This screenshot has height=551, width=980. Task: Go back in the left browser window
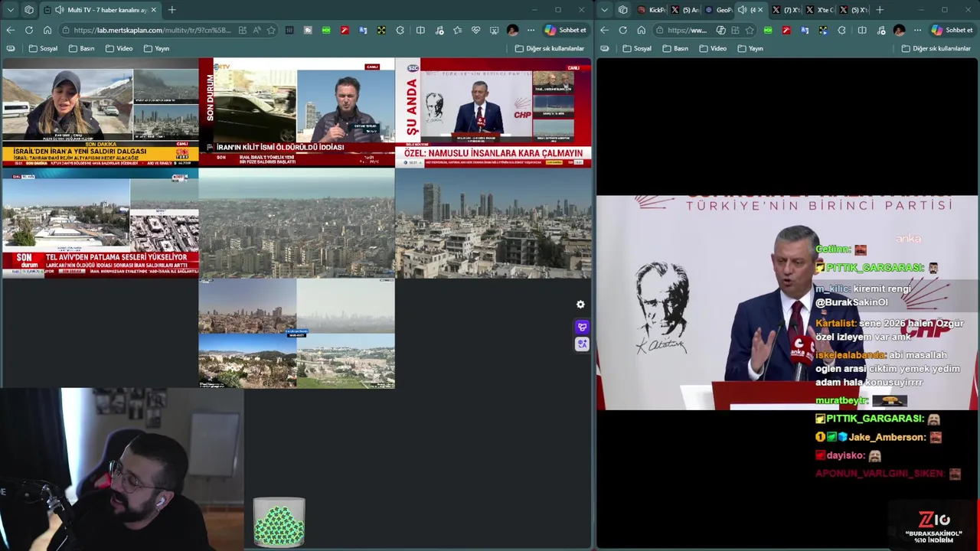10,30
